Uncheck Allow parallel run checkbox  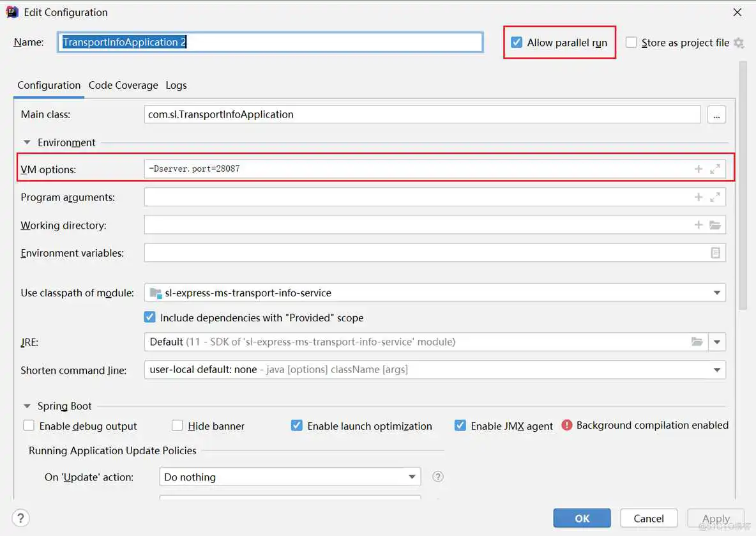point(517,43)
